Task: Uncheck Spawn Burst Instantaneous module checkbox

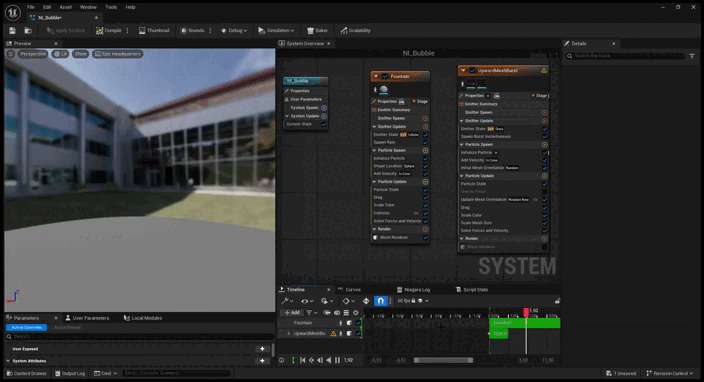Action: pyautogui.click(x=544, y=136)
